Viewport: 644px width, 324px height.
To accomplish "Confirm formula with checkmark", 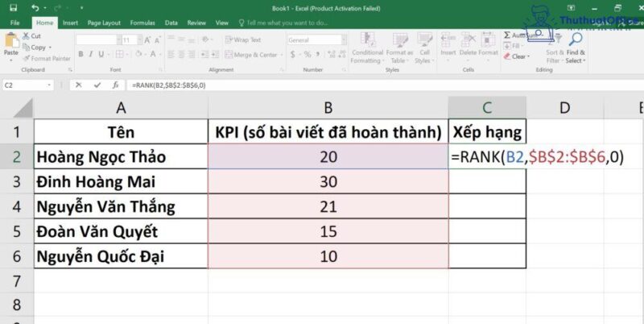I will 97,85.
